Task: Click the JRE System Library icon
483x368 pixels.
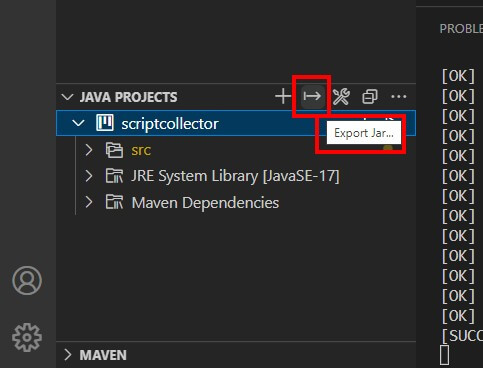Action: (x=114, y=176)
